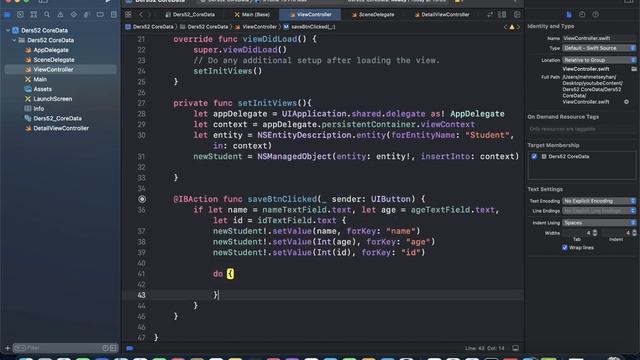Adjust the Indent width stepper
640x360 pixels.
[634, 233]
